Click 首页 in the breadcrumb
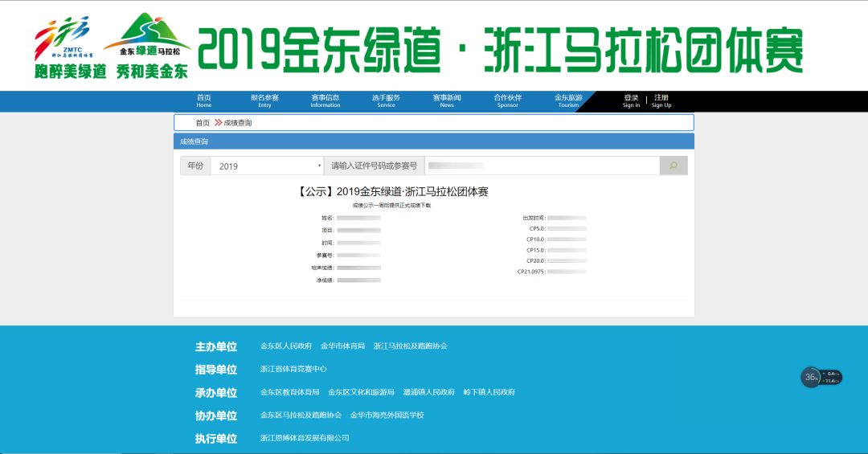This screenshot has width=868, height=454. coord(203,123)
